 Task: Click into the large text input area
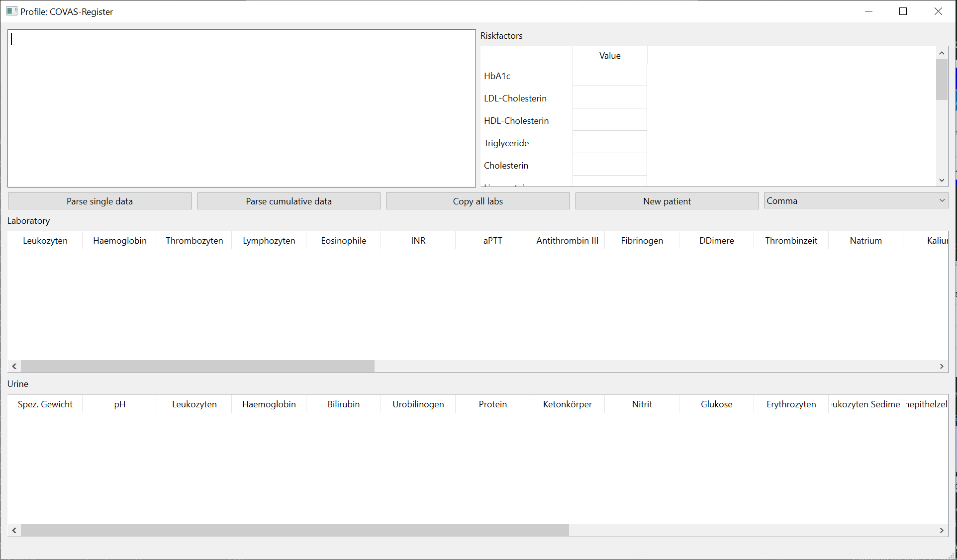(x=241, y=108)
